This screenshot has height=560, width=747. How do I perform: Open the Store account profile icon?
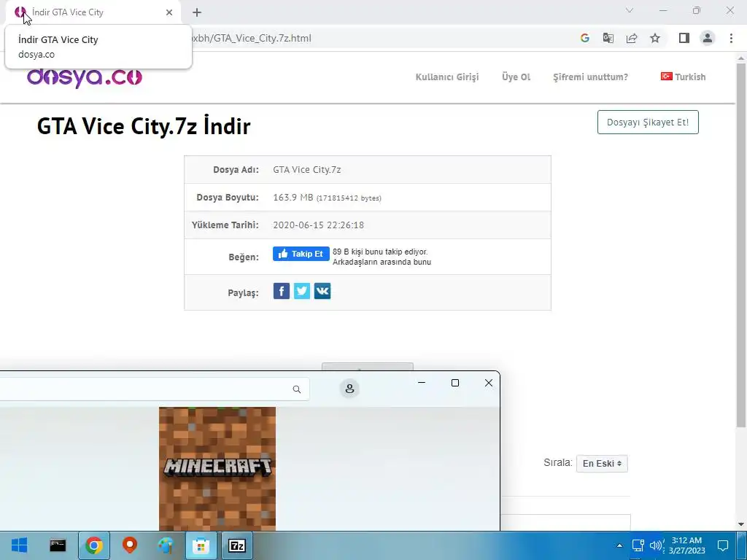coord(349,389)
